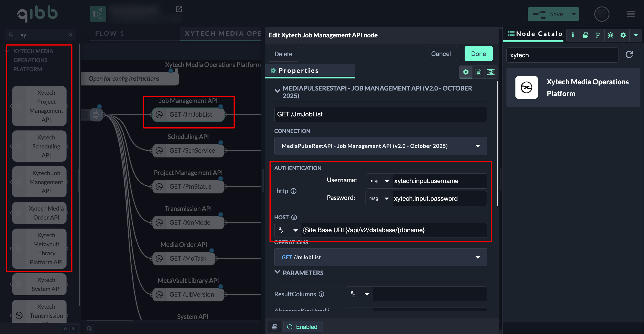The width and height of the screenshot is (644, 334).
Task: Collapse the PARAMETERS section
Action: coord(277,272)
